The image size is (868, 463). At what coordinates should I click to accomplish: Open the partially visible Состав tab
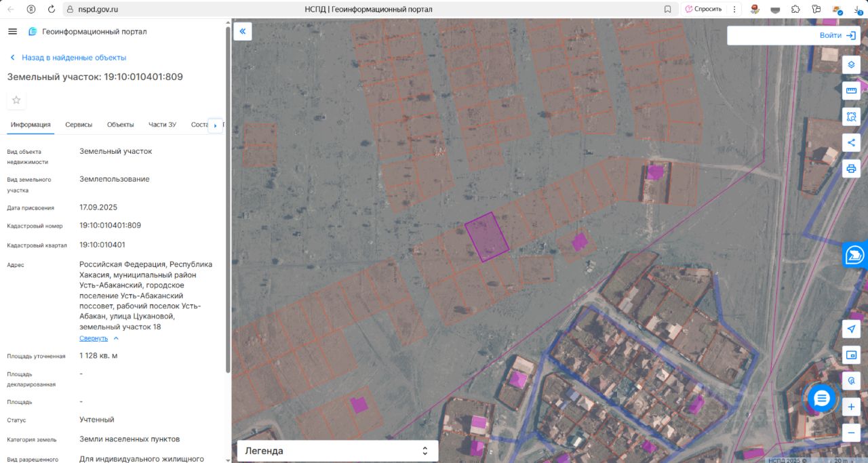tap(199, 125)
